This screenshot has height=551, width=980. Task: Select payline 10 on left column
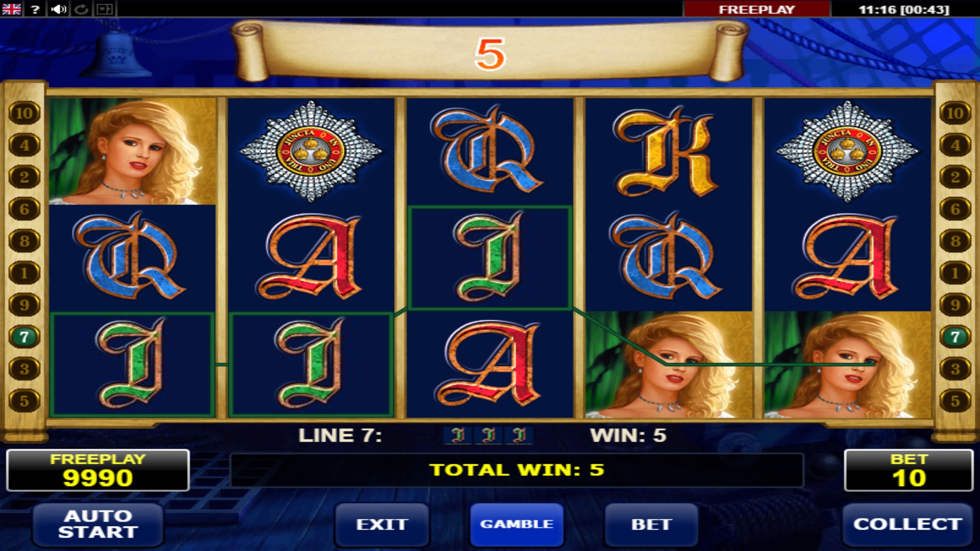coord(24,113)
